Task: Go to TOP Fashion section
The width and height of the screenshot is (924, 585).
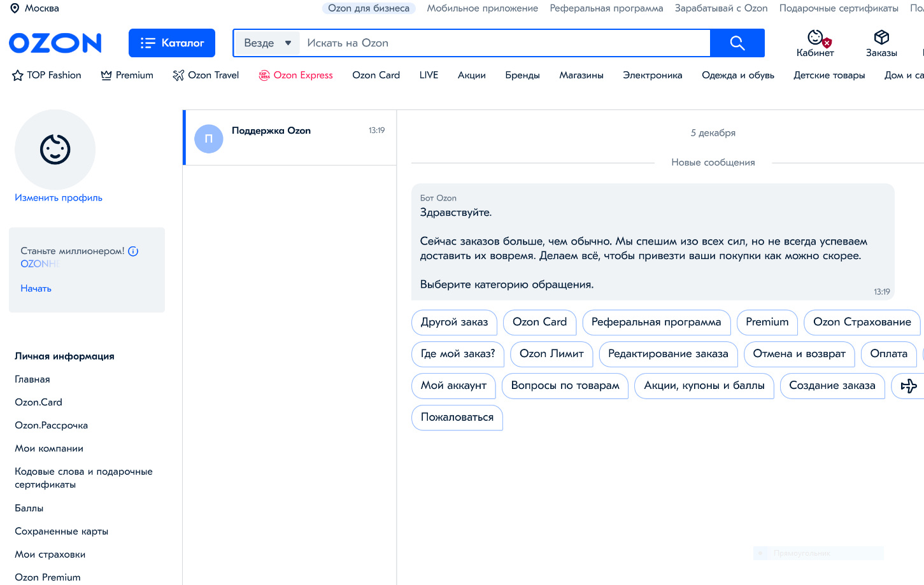Action: (x=46, y=75)
